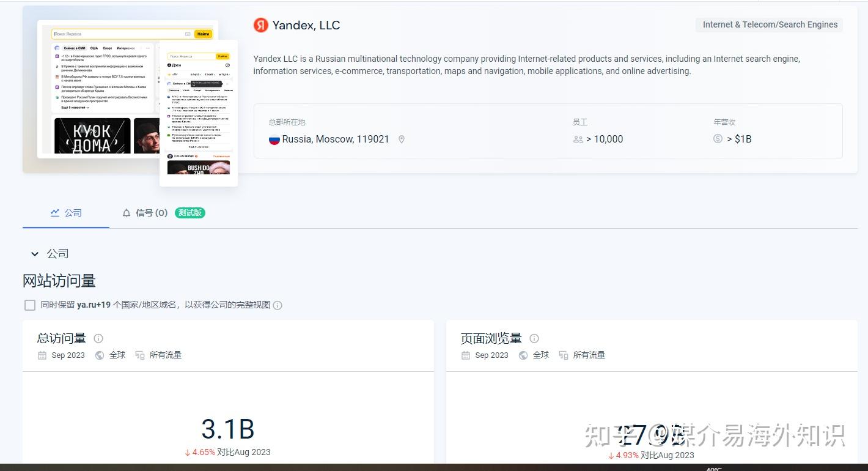868x471 pixels.
Task: Click the location pin beside Moscow address
Action: pos(402,139)
